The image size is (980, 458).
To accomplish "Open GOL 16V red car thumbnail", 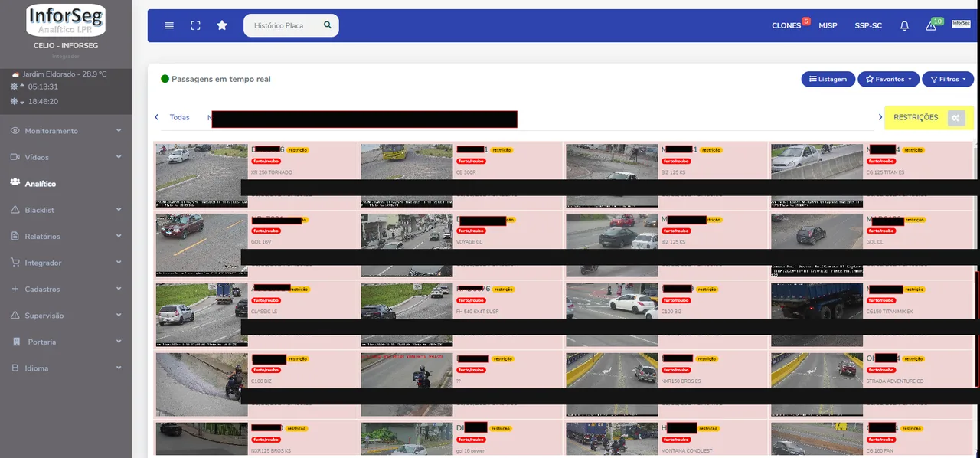I will (x=201, y=244).
